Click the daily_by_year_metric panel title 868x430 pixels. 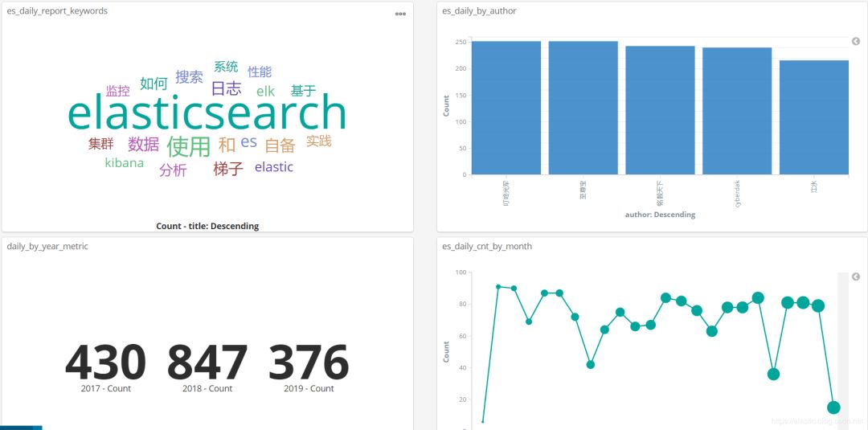tap(47, 246)
